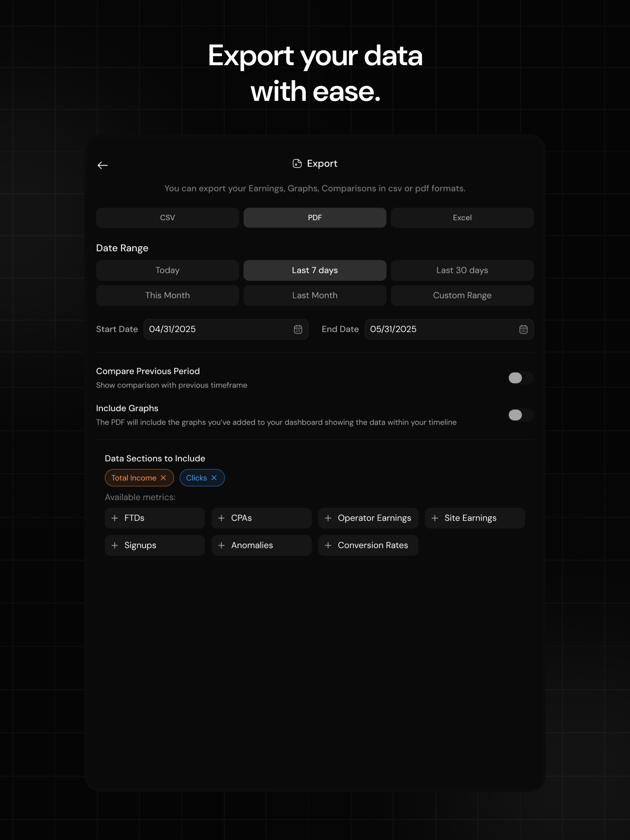Choose the Last 30 days range
The width and height of the screenshot is (630, 840).
[462, 270]
